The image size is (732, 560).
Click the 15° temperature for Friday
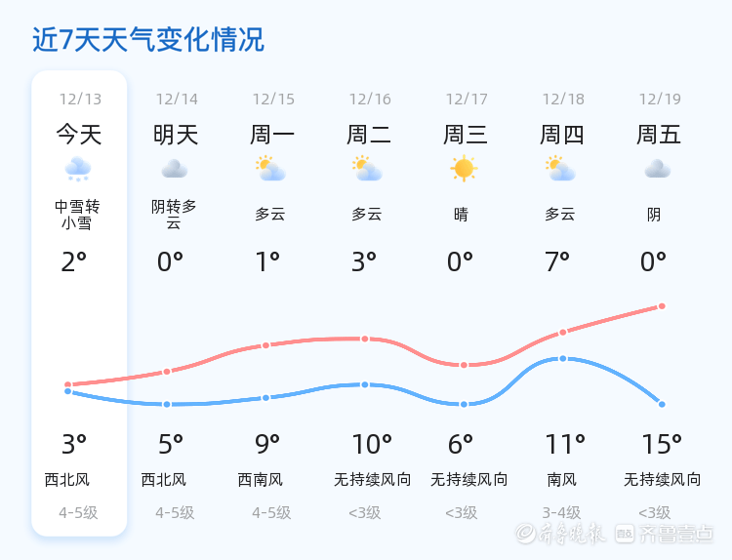[x=662, y=445]
